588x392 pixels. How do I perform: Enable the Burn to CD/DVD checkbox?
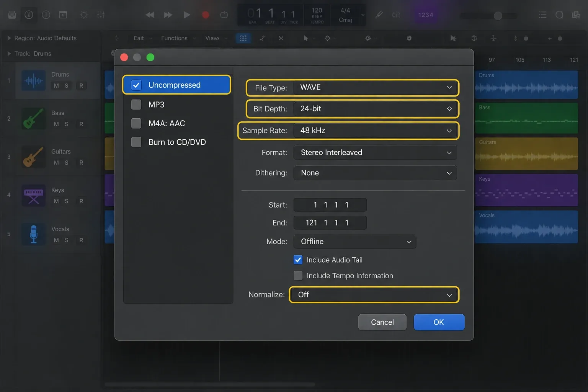pos(136,142)
